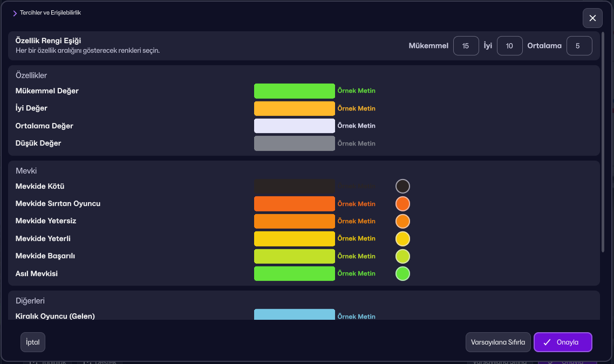Screen dimensions: 614x364
Task: Click the Mükemmel Değer green color bar
Action: tap(295, 91)
